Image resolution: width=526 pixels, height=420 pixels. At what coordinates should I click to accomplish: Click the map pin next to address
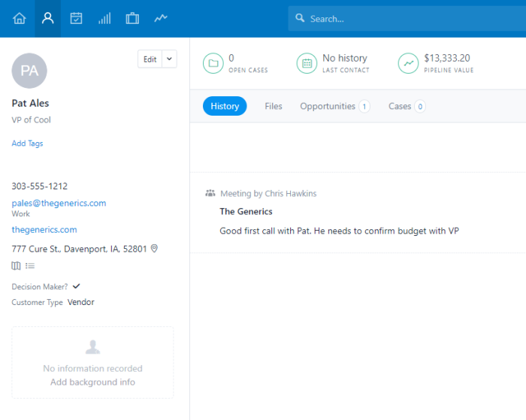(154, 249)
